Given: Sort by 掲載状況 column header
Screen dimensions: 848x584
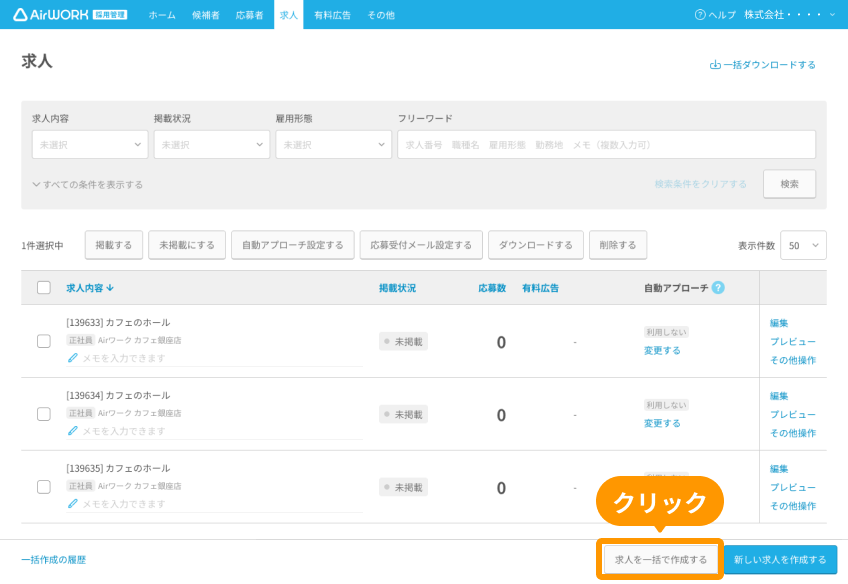Looking at the screenshot, I should [398, 288].
